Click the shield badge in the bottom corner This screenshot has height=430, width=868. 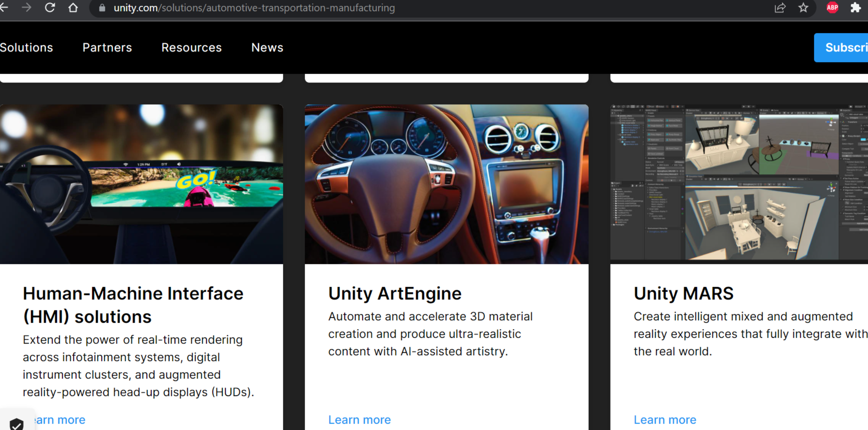point(16,424)
